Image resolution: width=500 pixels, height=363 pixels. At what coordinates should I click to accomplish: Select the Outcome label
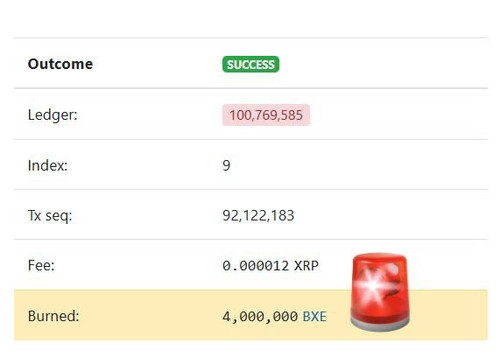pyautogui.click(x=60, y=64)
